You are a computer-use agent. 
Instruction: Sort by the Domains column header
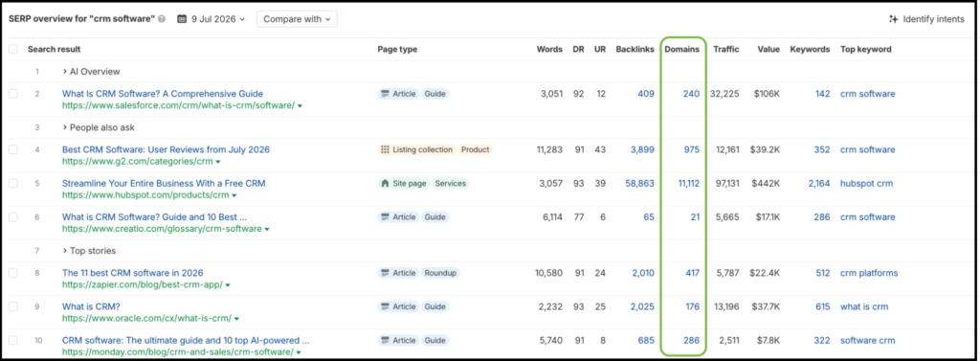click(681, 49)
